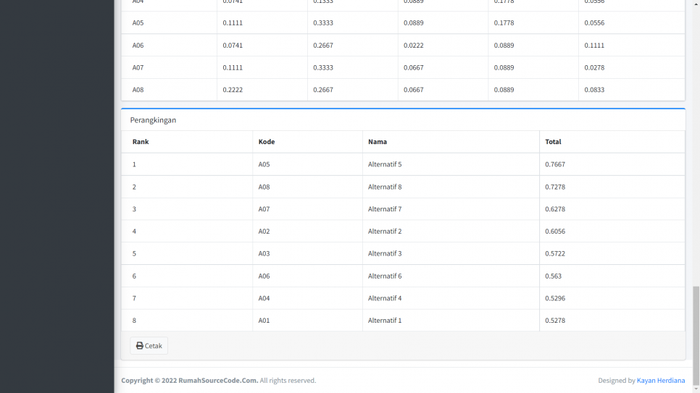
Task: Click total value 0.6278
Action: 555,209
